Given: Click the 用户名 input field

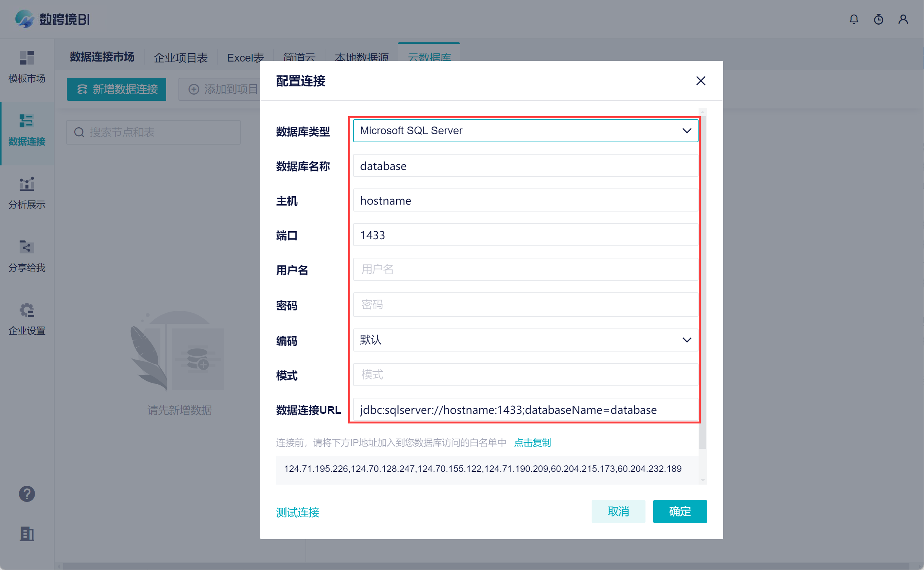Looking at the screenshot, I should (x=525, y=269).
